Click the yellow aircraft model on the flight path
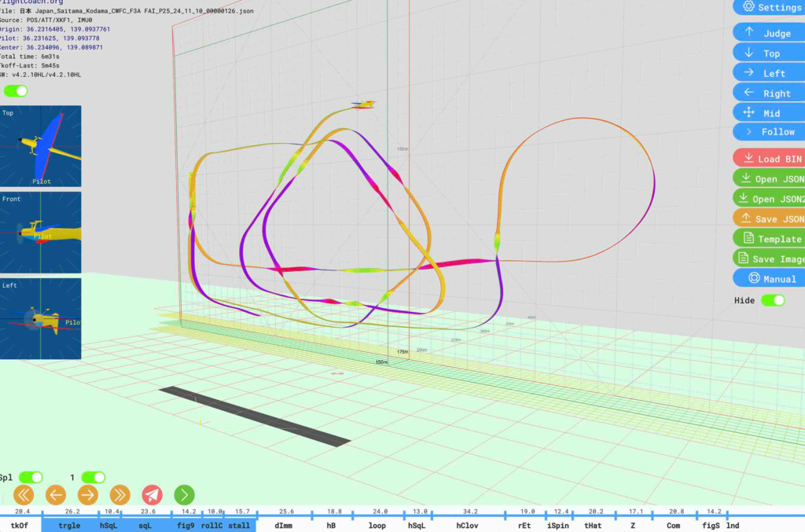 tap(364, 105)
